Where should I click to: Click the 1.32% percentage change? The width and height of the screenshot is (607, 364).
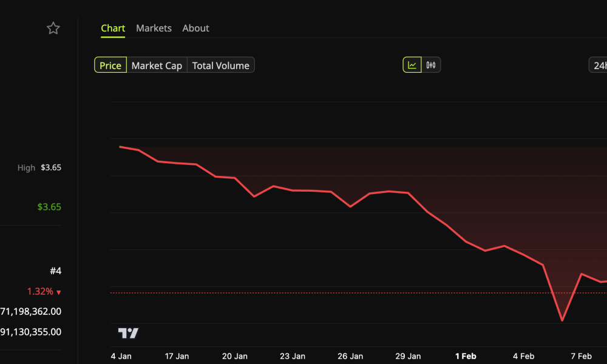(x=40, y=291)
